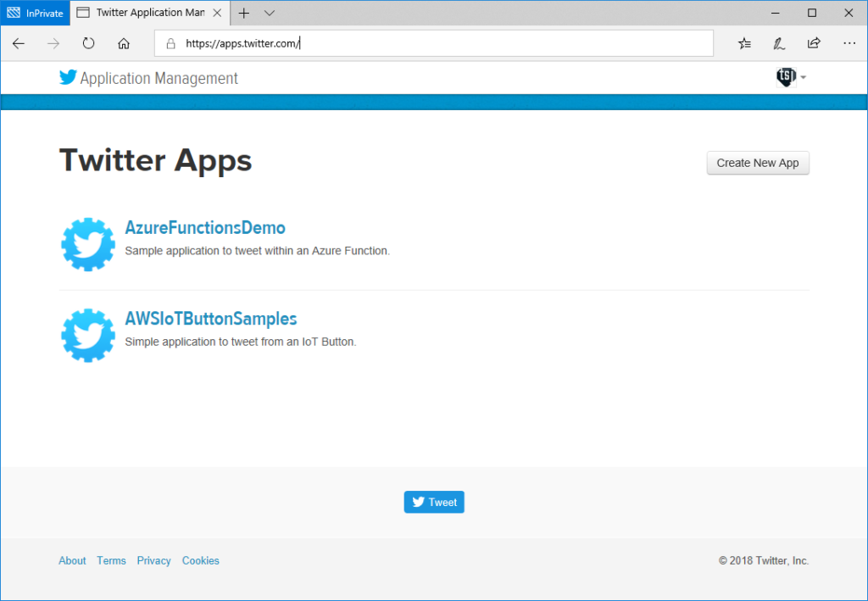Open a new tab with plus button
Viewport: 868px width, 601px height.
[x=244, y=13]
